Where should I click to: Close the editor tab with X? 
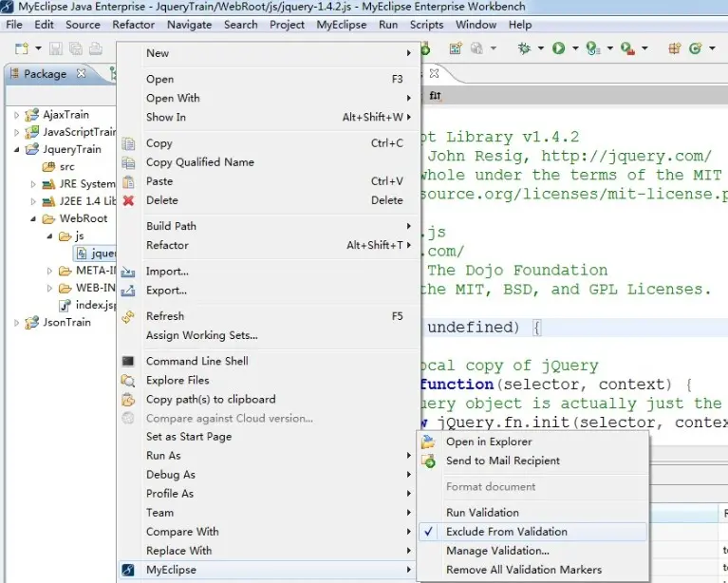[434, 73]
